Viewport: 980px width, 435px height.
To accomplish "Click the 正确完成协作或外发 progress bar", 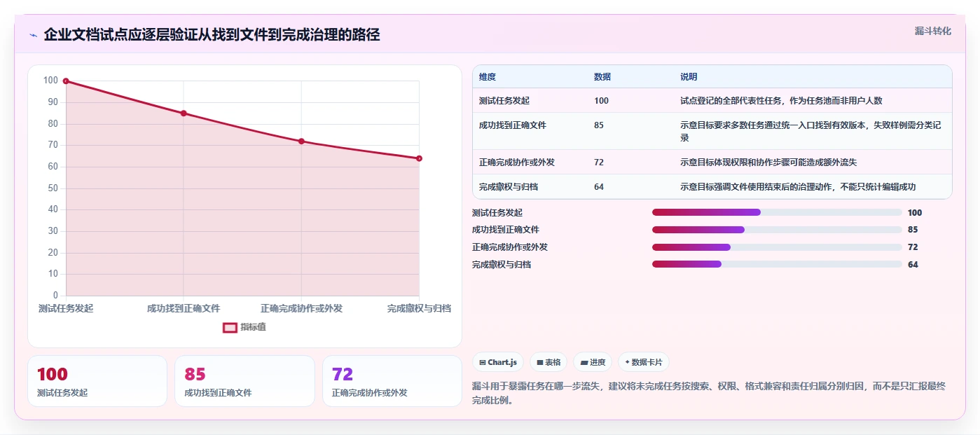I will point(777,247).
